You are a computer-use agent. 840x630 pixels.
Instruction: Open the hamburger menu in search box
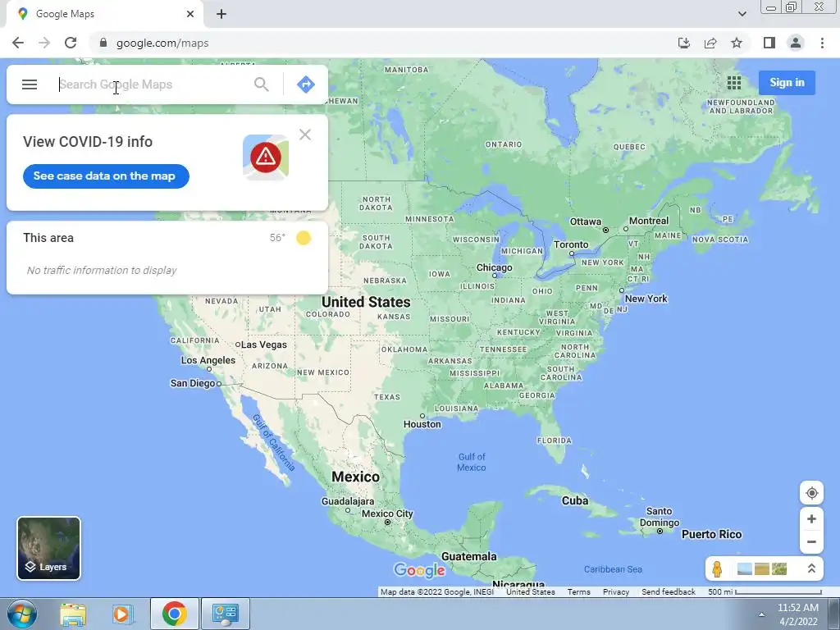click(x=30, y=84)
